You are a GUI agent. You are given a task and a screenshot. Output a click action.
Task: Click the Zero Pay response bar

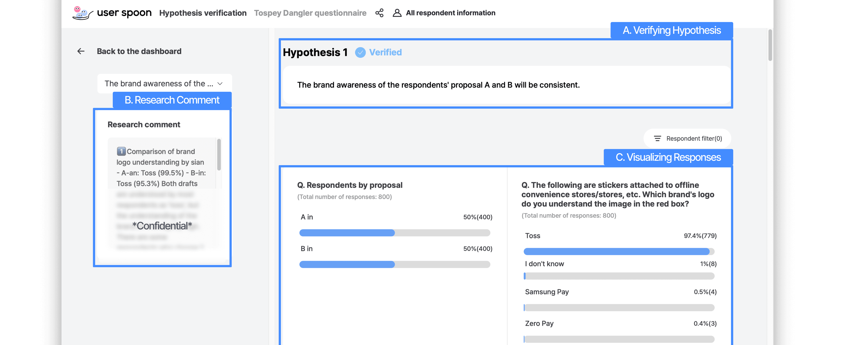[x=619, y=339]
